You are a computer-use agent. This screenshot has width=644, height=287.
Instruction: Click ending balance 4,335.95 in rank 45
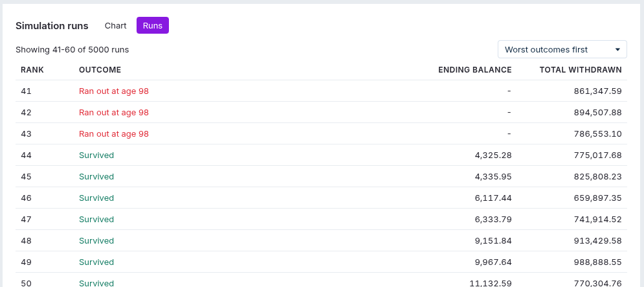tap(493, 176)
